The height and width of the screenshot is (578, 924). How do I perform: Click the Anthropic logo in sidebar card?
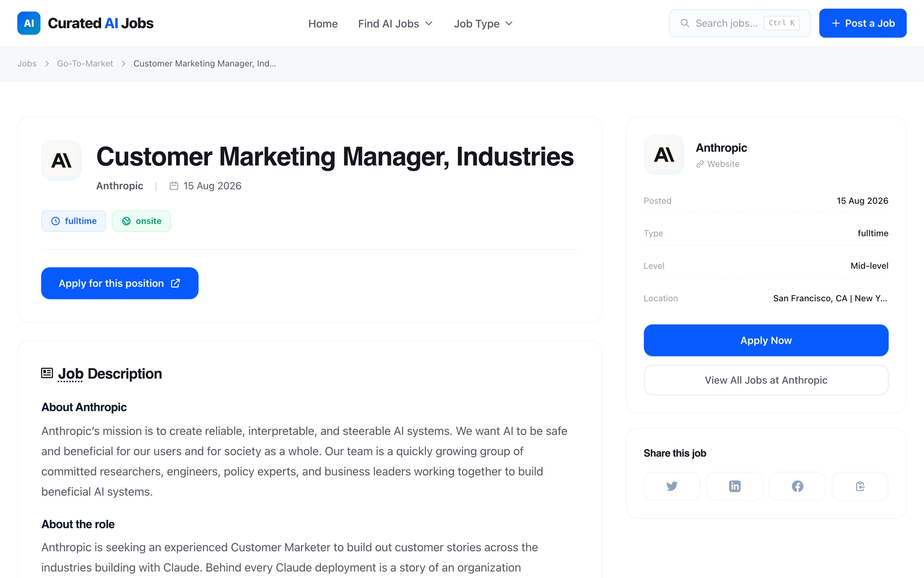coord(664,155)
